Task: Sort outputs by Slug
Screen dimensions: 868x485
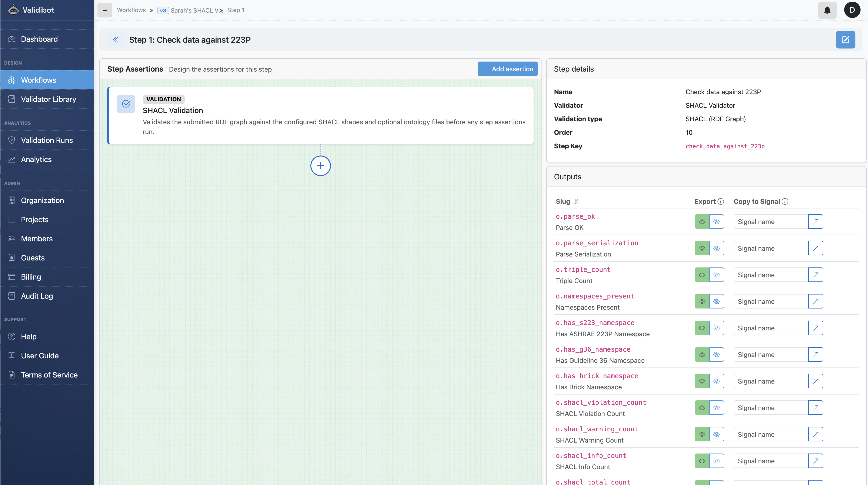Action: coord(576,201)
